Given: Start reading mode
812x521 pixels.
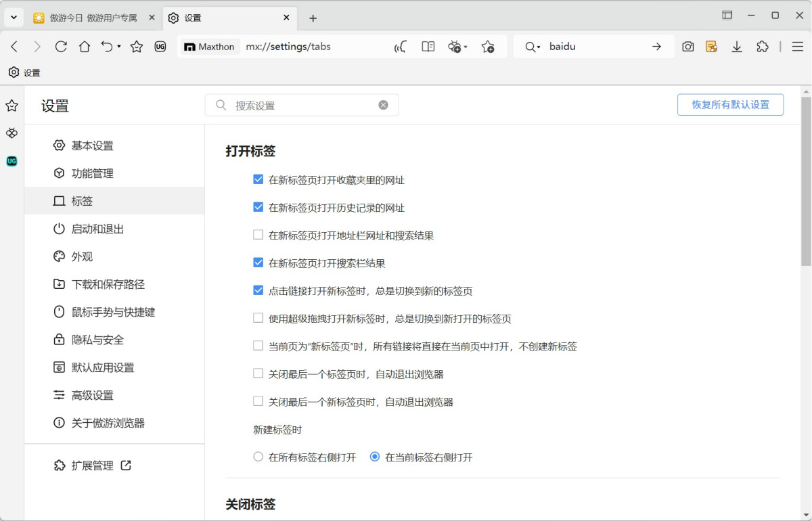Looking at the screenshot, I should click(428, 46).
